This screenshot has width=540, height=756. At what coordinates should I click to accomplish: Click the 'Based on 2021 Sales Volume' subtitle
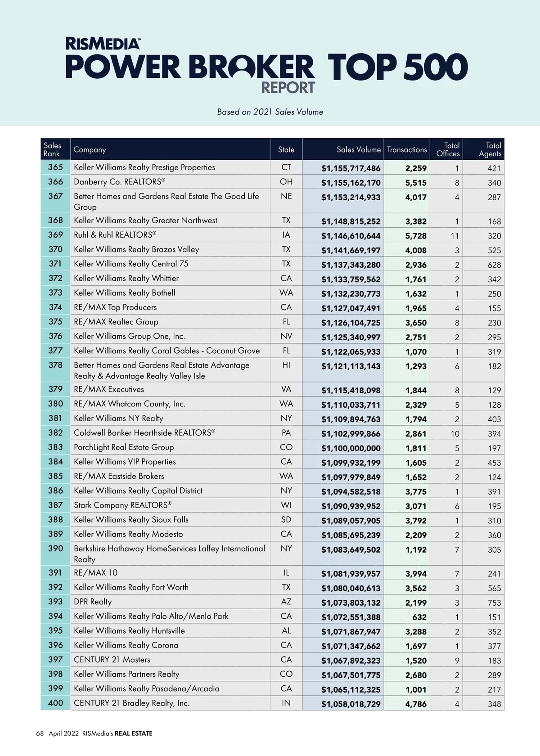270,112
